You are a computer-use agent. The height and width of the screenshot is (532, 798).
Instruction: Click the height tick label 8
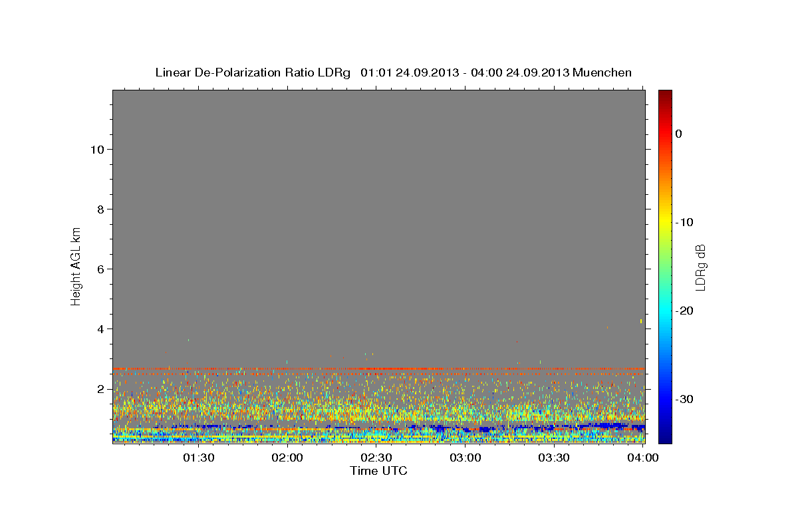pyautogui.click(x=100, y=209)
